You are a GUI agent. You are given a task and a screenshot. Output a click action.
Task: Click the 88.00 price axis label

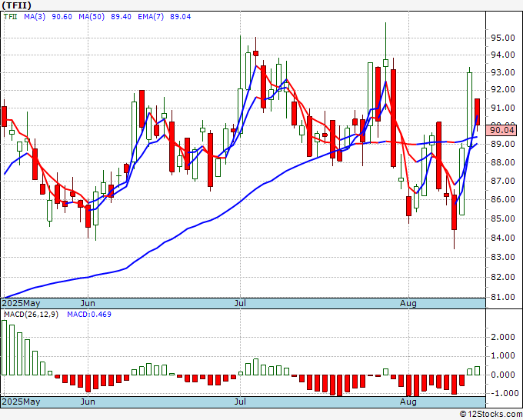pos(502,162)
